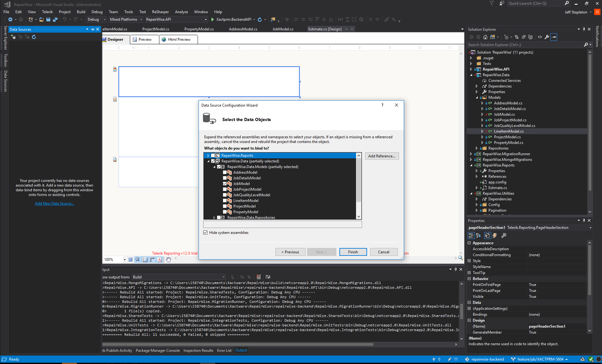This screenshot has height=364, width=602.
Task: Toggle the RepairWise.Data assembly checkbox
Action: [x=213, y=161]
